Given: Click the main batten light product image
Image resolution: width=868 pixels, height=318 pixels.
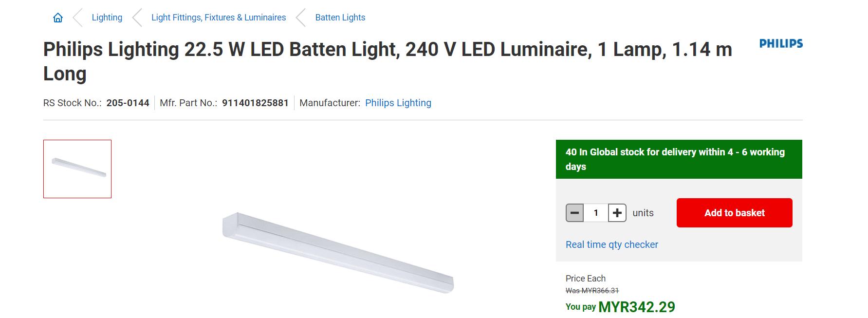Looking at the screenshot, I should pyautogui.click(x=338, y=252).
